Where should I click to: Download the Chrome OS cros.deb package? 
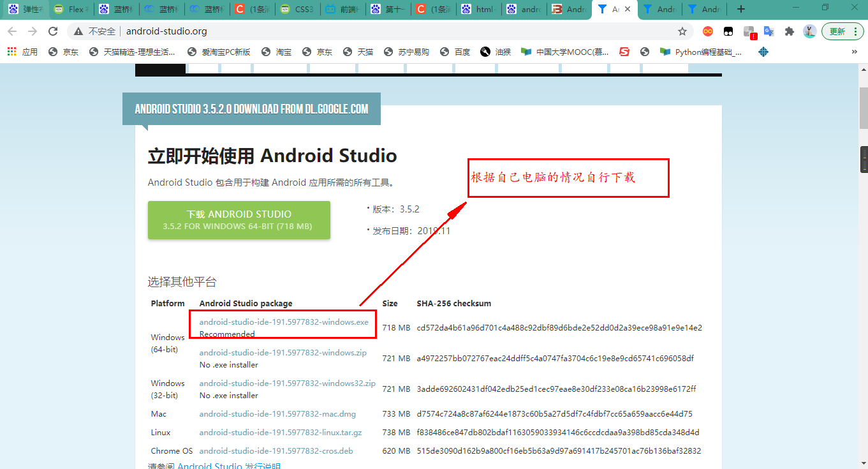point(276,451)
